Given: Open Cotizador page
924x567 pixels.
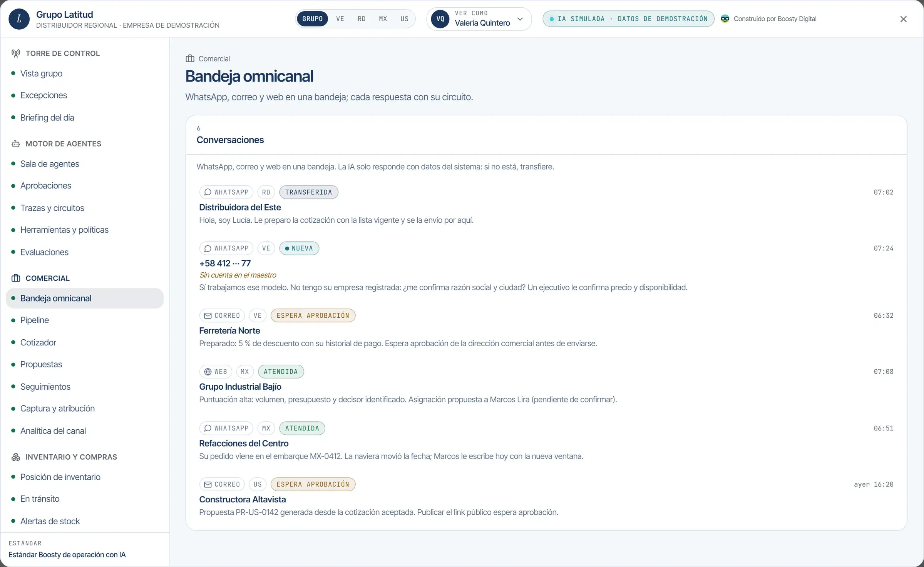Looking at the screenshot, I should click(85, 342).
